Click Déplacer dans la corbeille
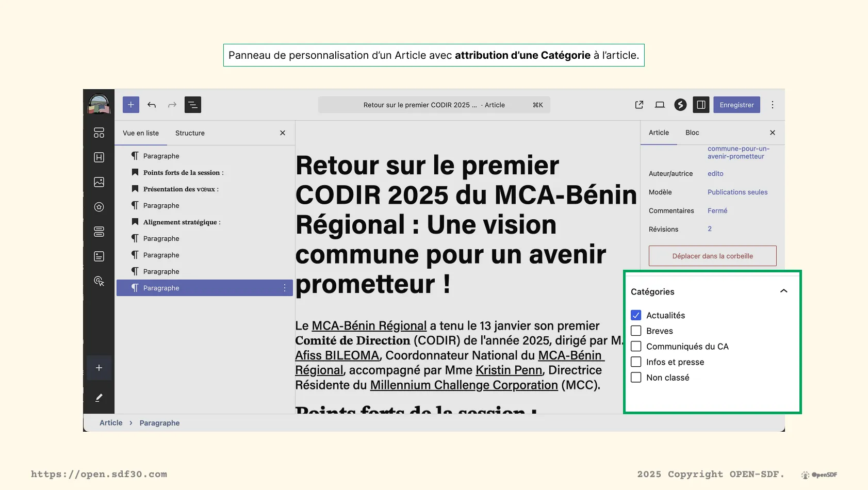This screenshot has height=490, width=868. click(x=712, y=255)
